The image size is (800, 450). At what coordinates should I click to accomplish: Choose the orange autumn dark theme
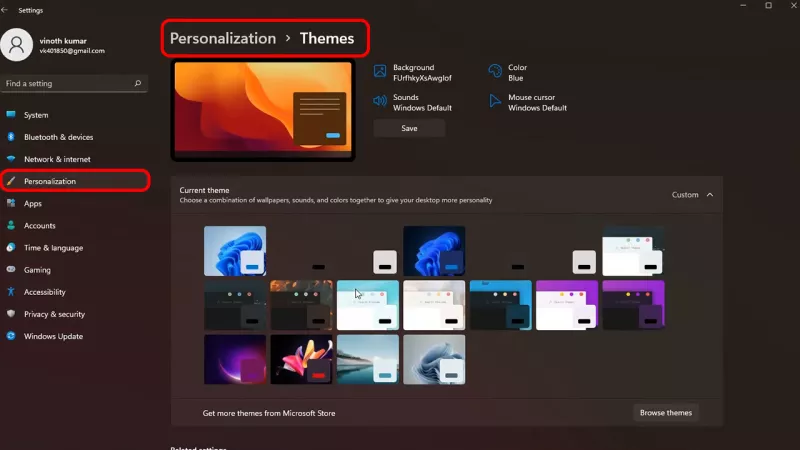point(301,305)
